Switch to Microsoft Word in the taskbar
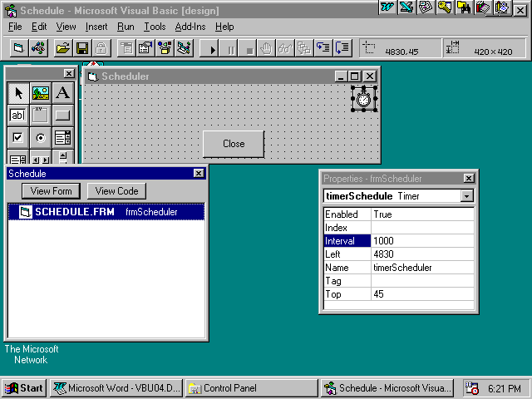The width and height of the screenshot is (532, 399). point(115,388)
